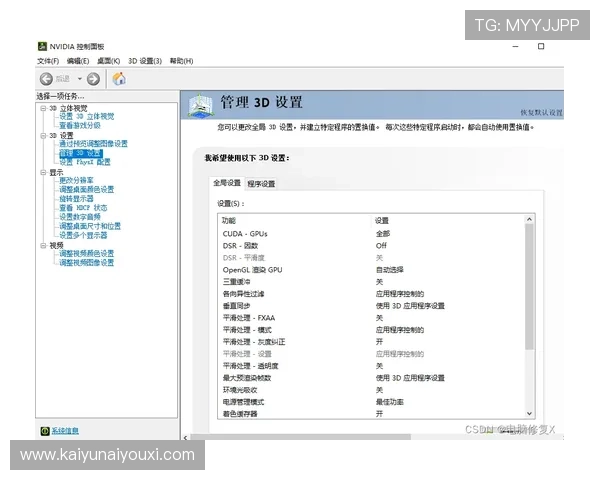This screenshot has height=480, width=600.
Task: Open the 帮助(H) menu
Action: pyautogui.click(x=181, y=61)
